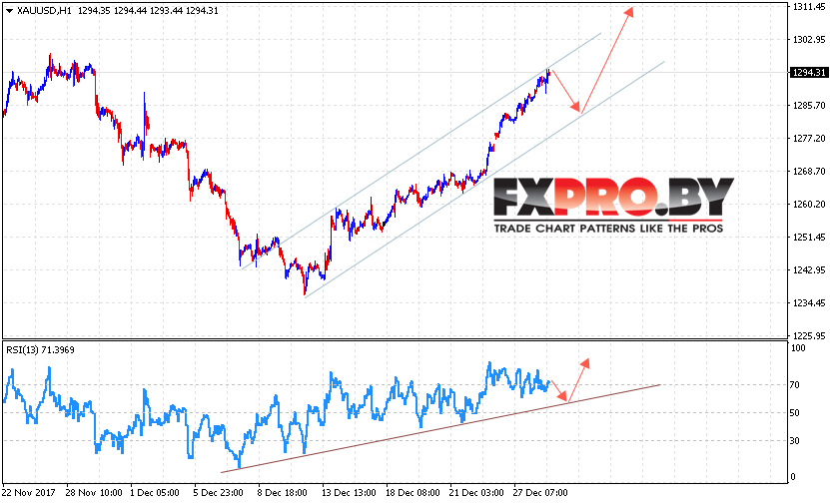Click the RSI 70 level label
The width and height of the screenshot is (830, 504).
tap(794, 385)
